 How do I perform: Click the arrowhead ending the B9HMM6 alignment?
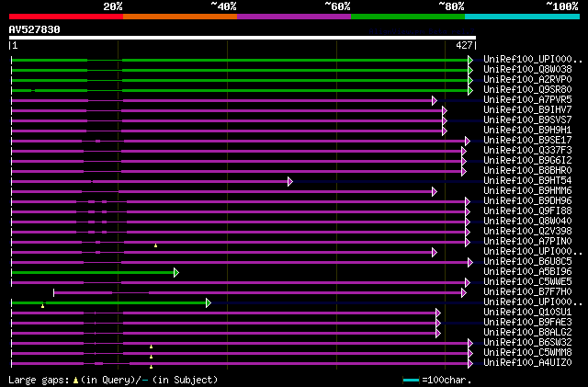pos(435,192)
